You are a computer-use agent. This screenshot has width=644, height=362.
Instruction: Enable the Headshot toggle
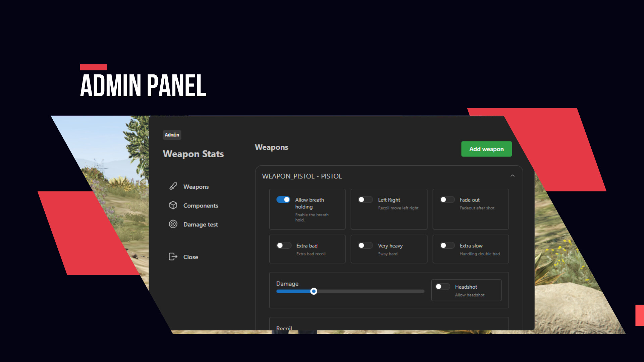pyautogui.click(x=442, y=287)
